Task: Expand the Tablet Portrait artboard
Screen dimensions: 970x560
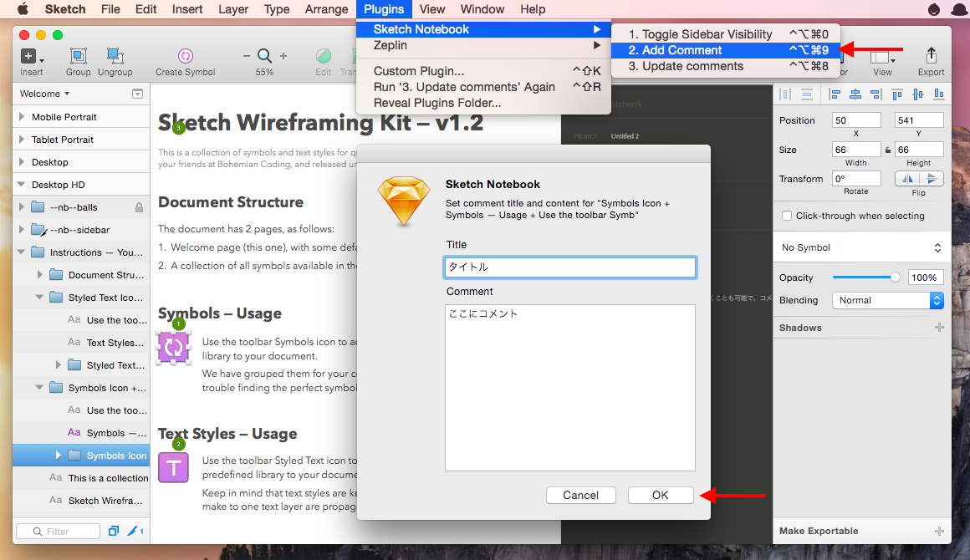Action: coord(22,140)
